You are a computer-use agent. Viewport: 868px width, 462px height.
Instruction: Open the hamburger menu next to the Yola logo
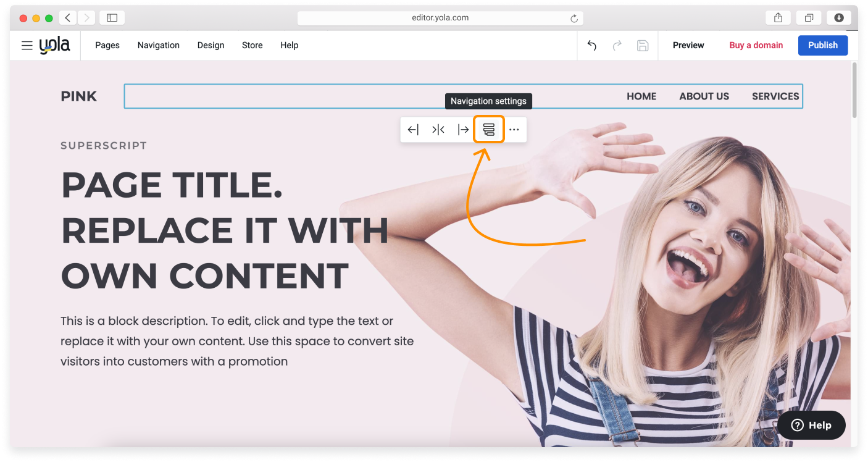click(x=27, y=45)
